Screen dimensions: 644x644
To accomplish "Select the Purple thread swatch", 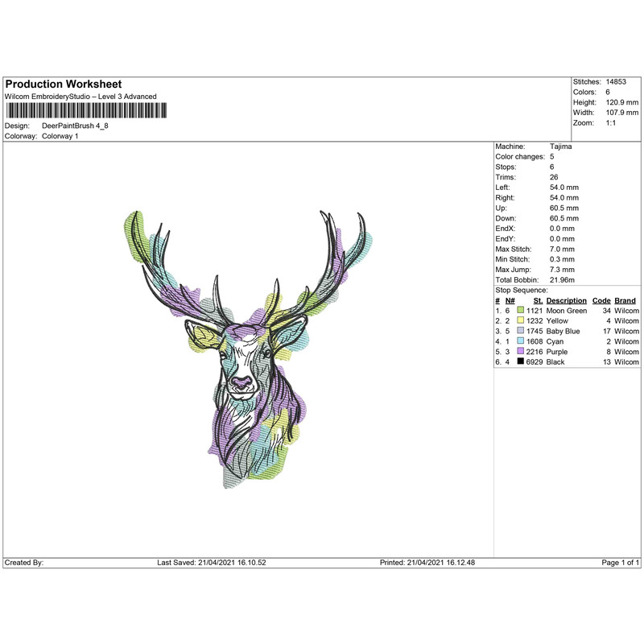I will 521,352.
